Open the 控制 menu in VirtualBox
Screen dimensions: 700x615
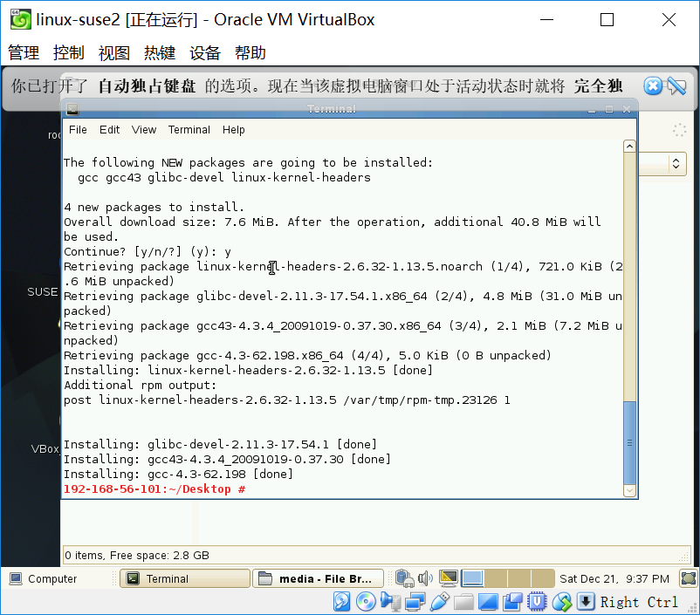(x=68, y=52)
